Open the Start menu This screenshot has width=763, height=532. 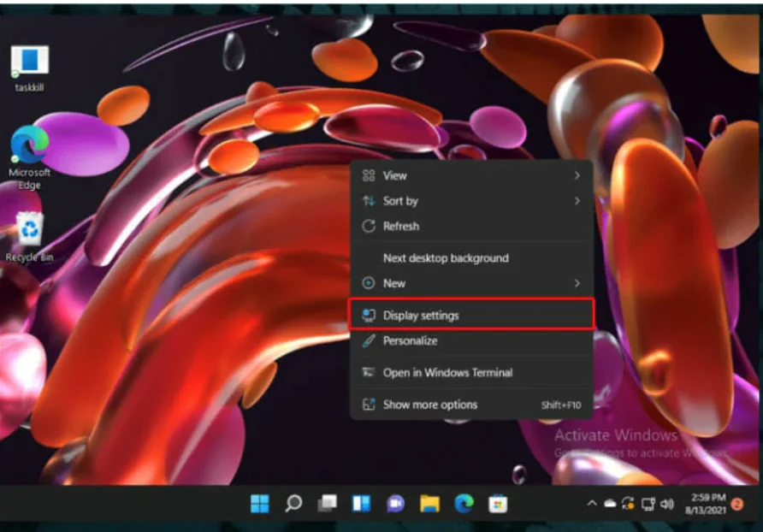coord(260,505)
